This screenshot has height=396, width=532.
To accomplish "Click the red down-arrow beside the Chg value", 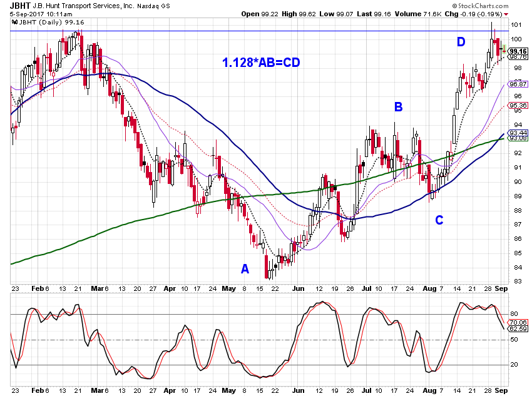I will pyautogui.click(x=506, y=14).
